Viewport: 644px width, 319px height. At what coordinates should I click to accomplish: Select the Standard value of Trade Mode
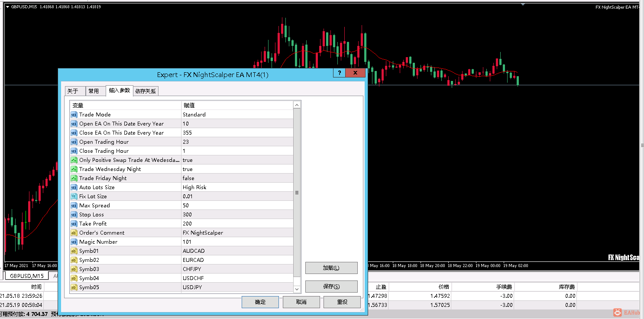(x=237, y=115)
